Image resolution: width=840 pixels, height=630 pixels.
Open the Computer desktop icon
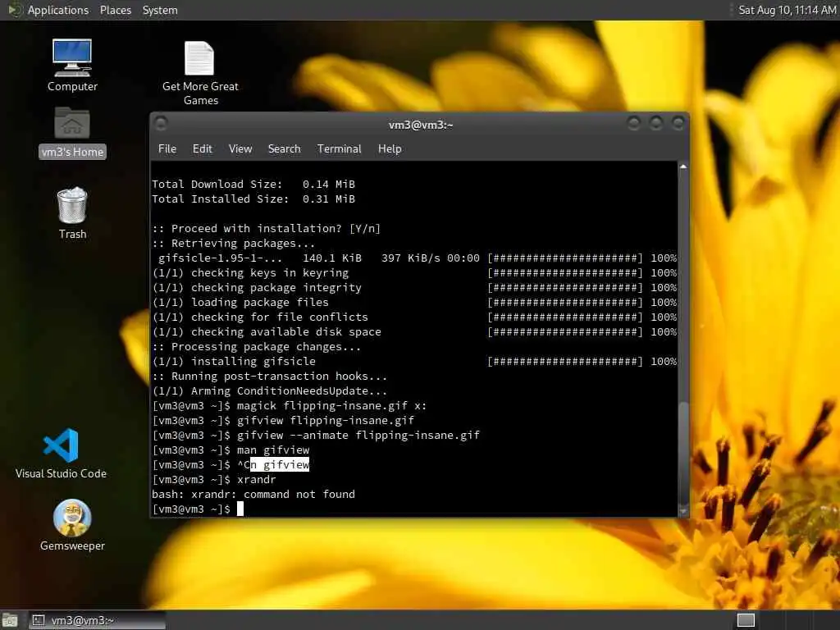[72, 65]
